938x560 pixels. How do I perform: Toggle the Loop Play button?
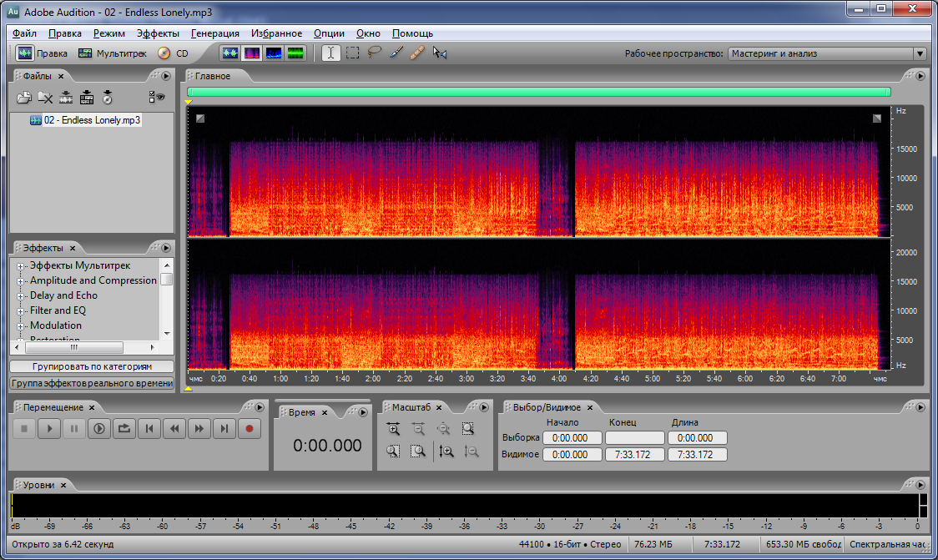124,429
